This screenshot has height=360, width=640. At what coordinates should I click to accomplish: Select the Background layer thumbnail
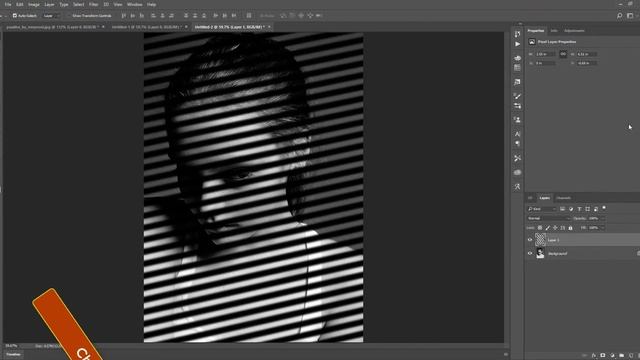[x=540, y=253]
